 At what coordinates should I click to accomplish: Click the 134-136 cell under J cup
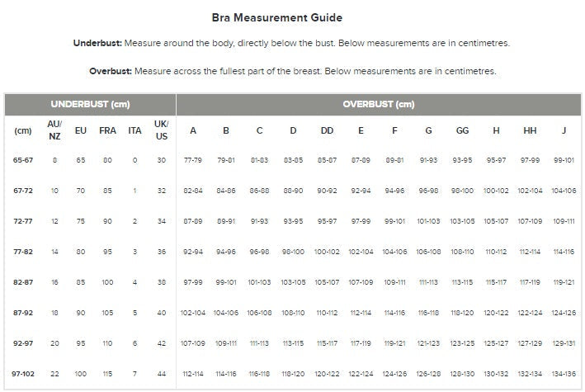(564, 373)
